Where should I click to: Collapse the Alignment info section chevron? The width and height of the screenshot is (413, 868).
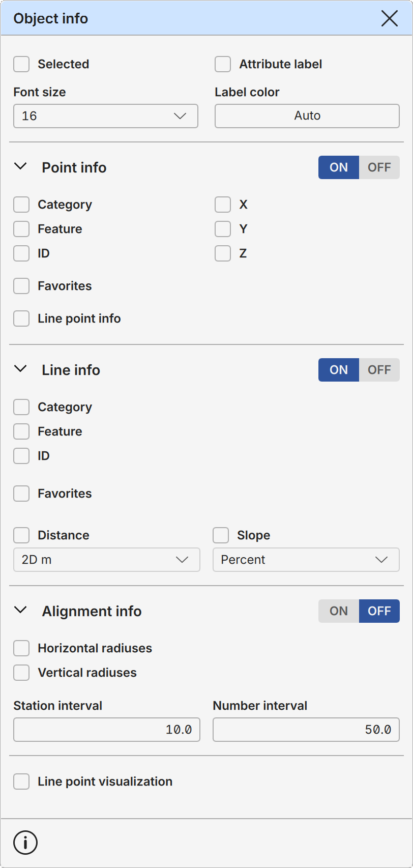[x=20, y=610]
